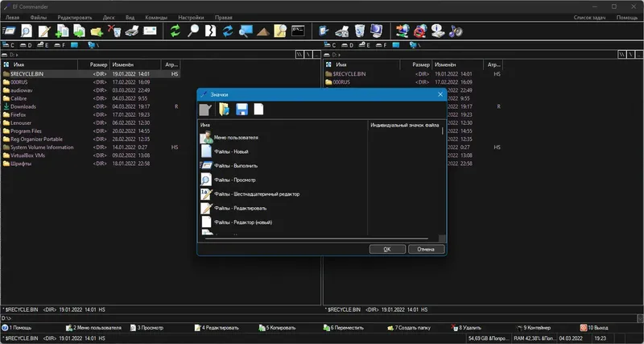Click the green refresh arrows toolbar icon
Image resolution: width=644 pixels, height=344 pixels.
click(x=175, y=31)
